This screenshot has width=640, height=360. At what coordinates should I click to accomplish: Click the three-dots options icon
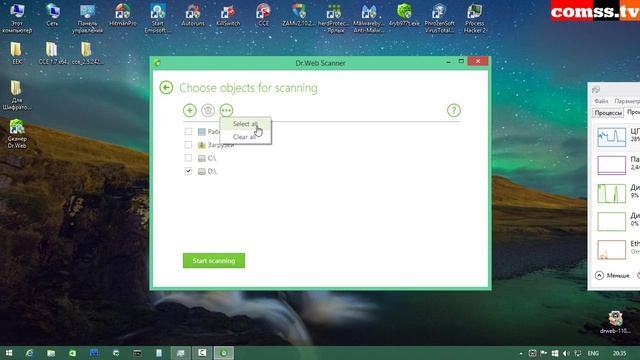point(226,110)
